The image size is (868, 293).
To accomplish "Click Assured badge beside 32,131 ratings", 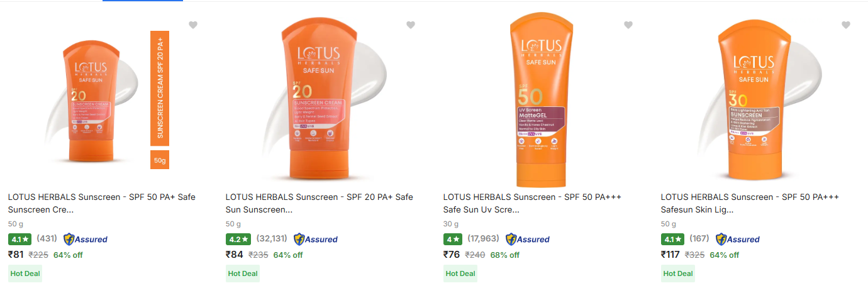I will (316, 239).
